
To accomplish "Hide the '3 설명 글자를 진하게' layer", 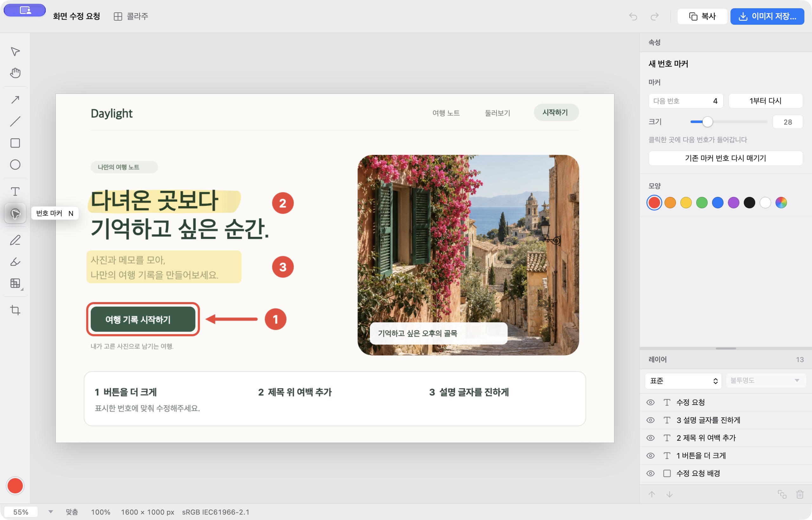I will [651, 420].
